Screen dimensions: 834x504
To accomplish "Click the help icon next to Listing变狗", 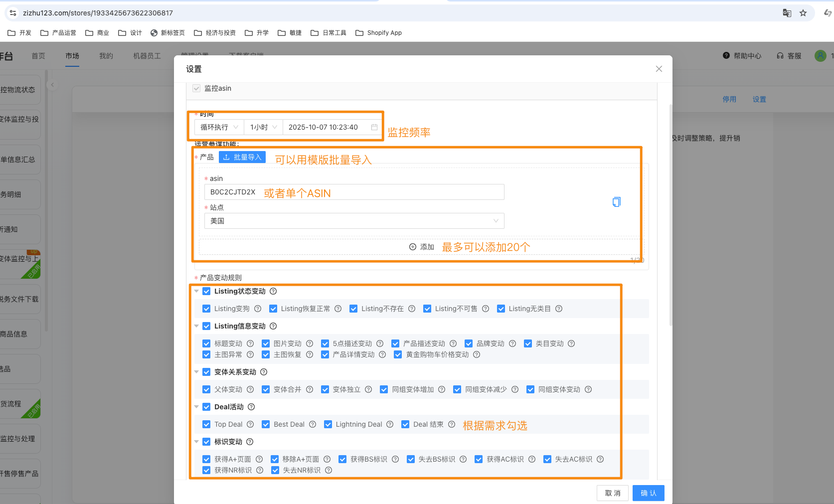I will 258,309.
